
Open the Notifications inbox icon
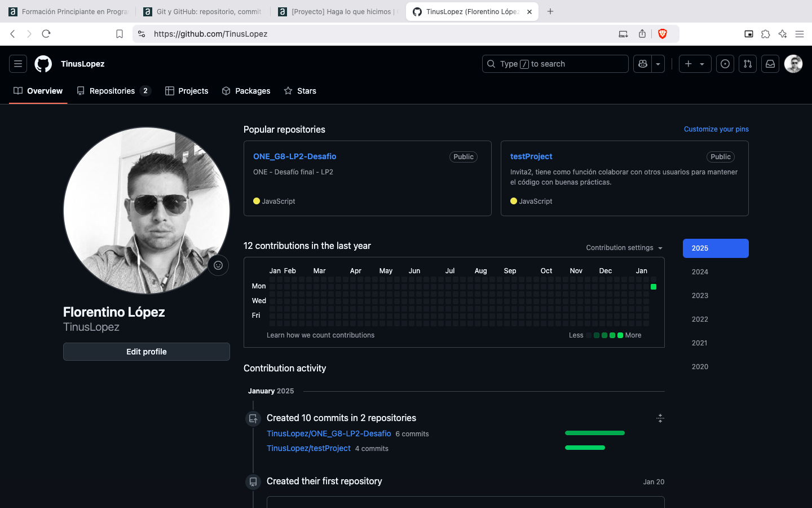[770, 64]
